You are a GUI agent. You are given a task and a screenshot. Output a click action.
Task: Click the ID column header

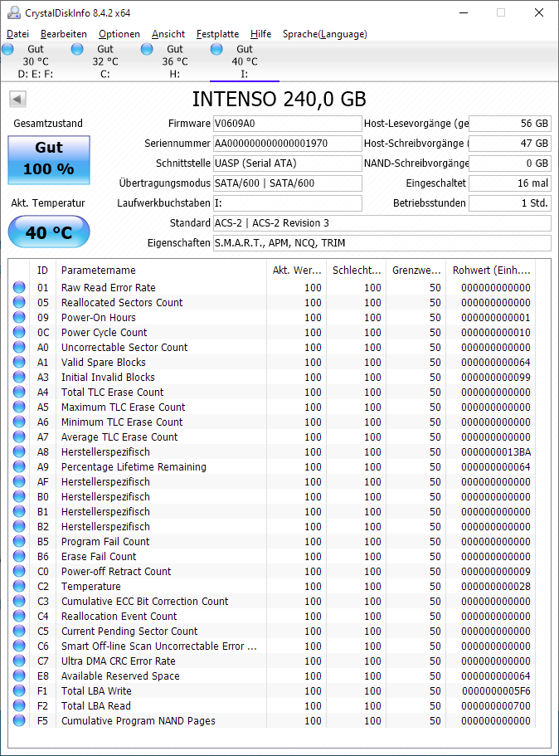[43, 270]
